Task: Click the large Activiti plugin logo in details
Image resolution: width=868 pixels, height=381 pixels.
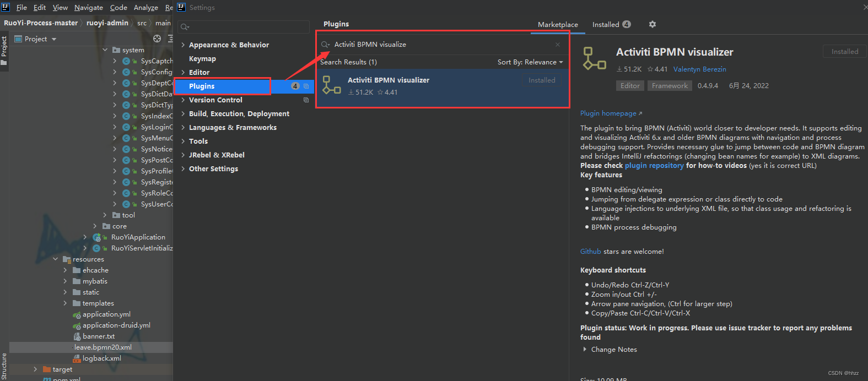Action: coord(595,58)
